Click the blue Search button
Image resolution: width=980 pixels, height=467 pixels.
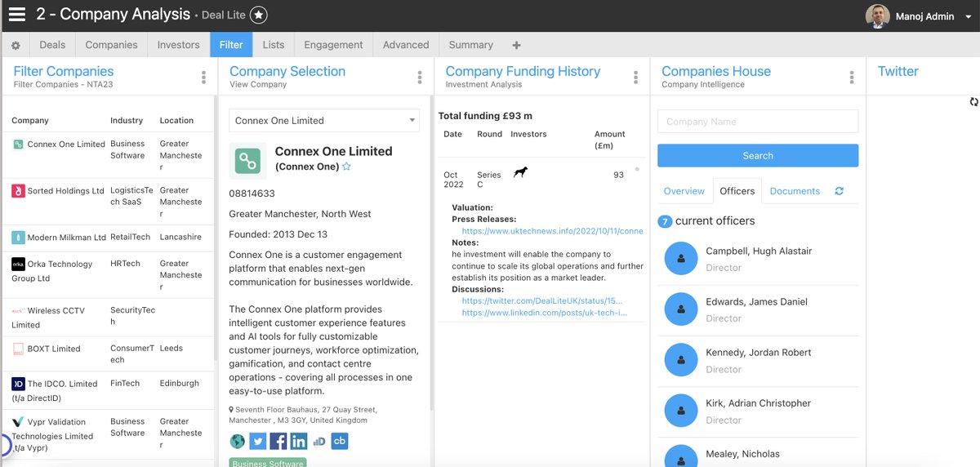tap(758, 155)
